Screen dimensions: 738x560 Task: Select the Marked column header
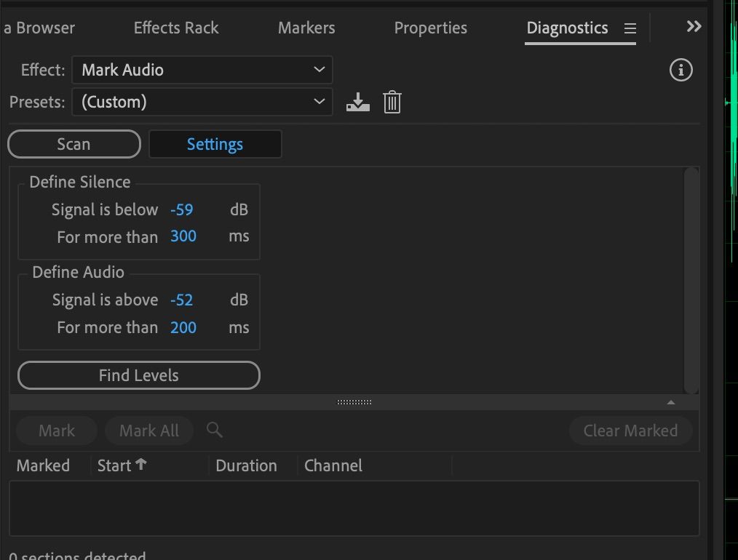point(44,465)
